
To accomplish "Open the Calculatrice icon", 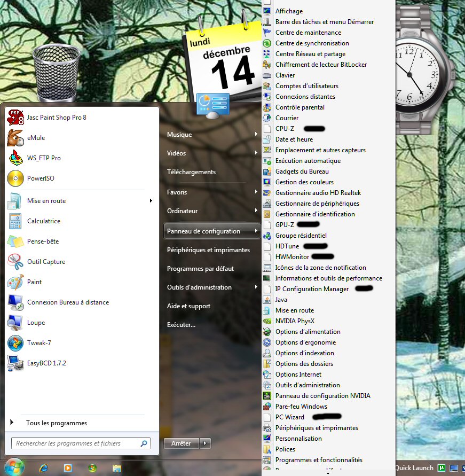I will click(x=15, y=221).
